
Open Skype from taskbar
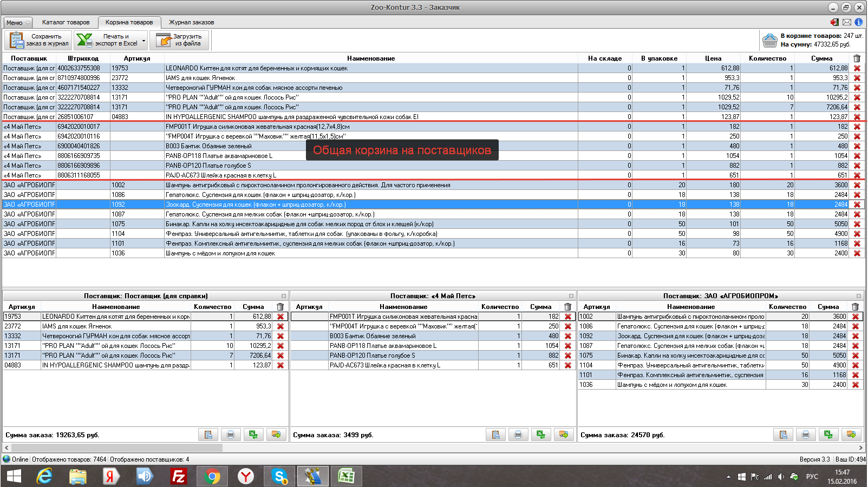[x=279, y=476]
